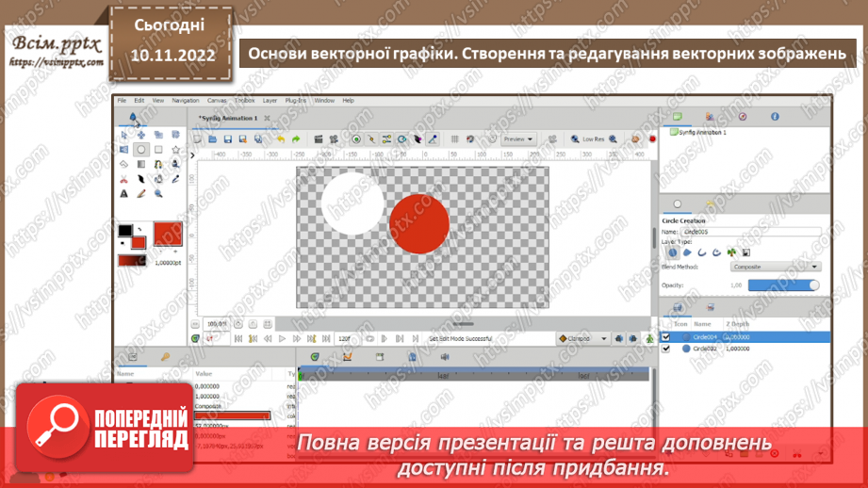Select the Gradient tool

(x=141, y=164)
